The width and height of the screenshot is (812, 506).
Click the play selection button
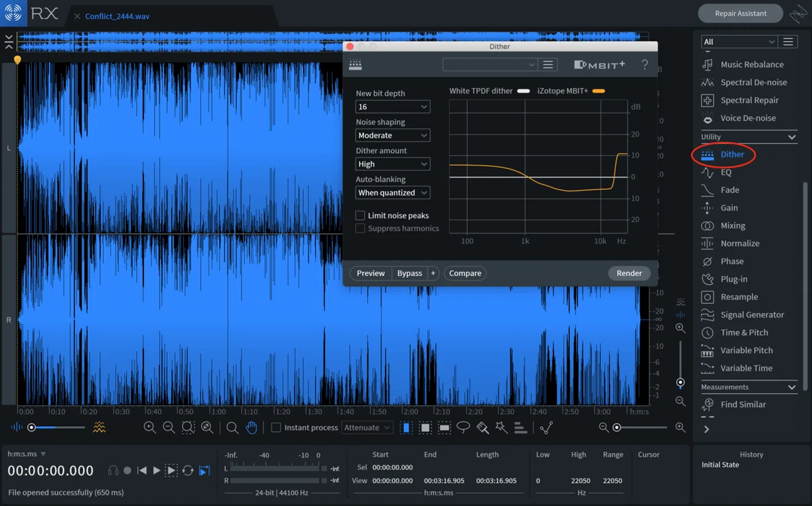[x=172, y=470]
